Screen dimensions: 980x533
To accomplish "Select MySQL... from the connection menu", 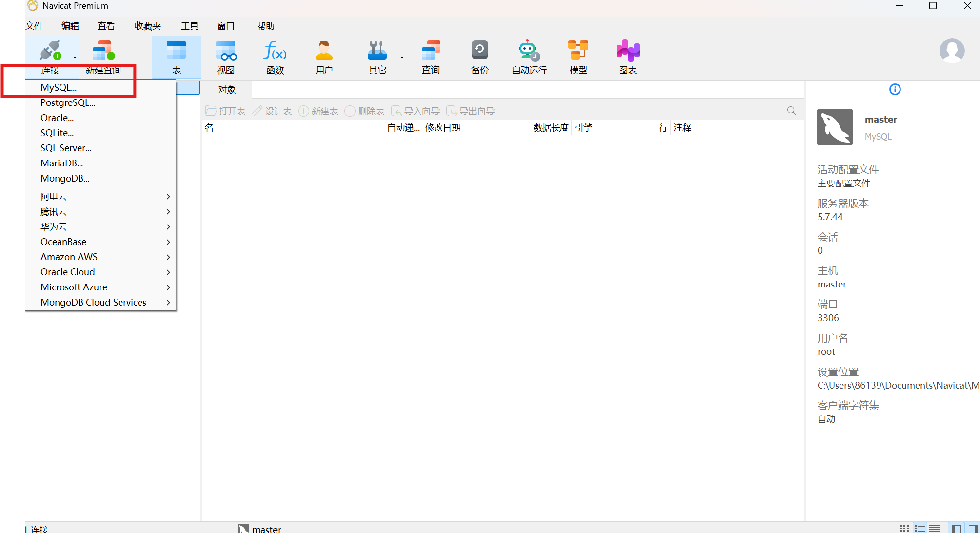I will (59, 87).
